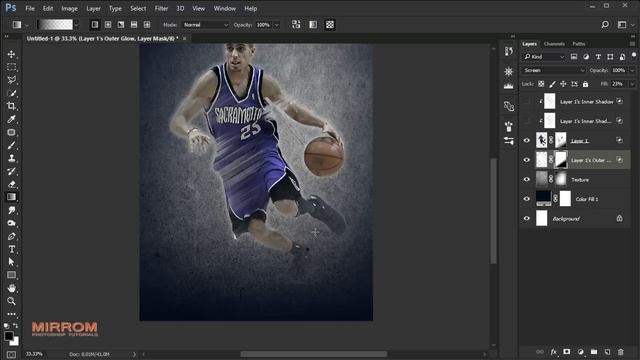Select the Gradient tool in toolbox
The height and width of the screenshot is (360, 640).
coord(11,197)
